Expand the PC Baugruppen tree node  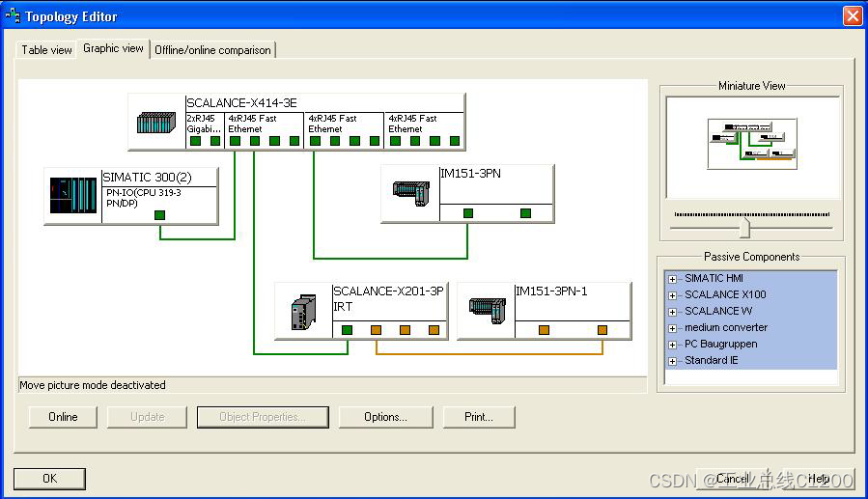coord(672,345)
